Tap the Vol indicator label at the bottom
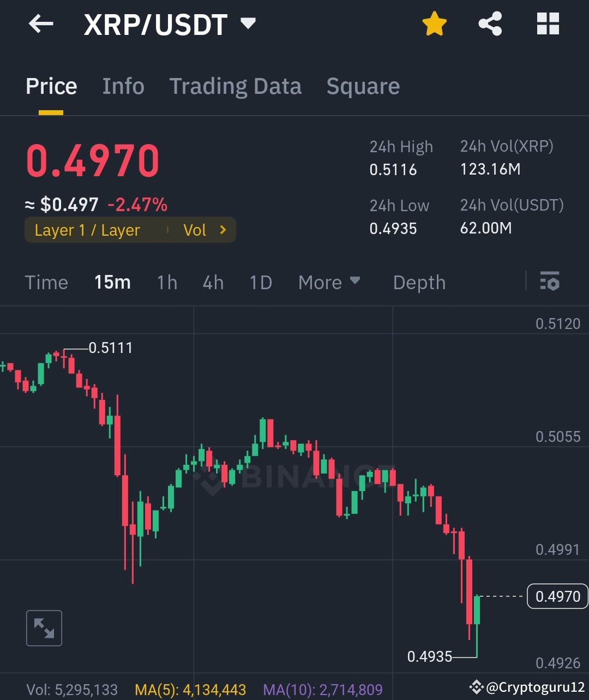 (71, 690)
